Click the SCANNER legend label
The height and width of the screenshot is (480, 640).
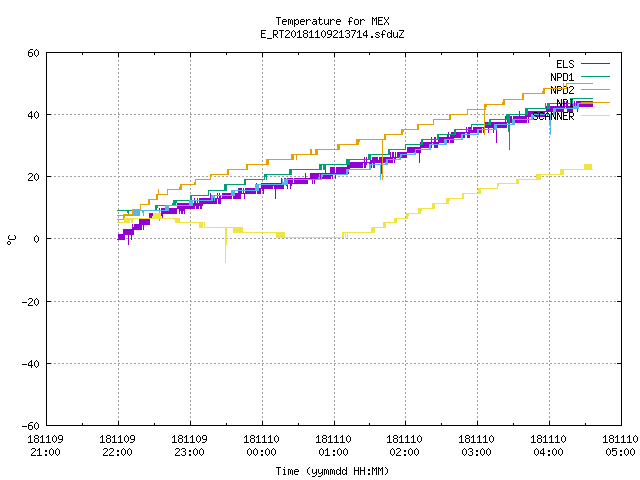click(553, 116)
